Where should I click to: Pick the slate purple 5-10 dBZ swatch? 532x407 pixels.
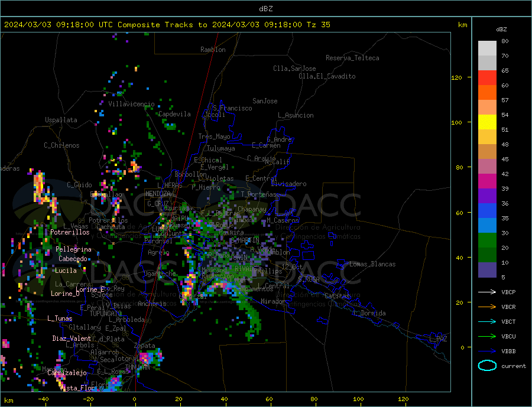tap(487, 270)
